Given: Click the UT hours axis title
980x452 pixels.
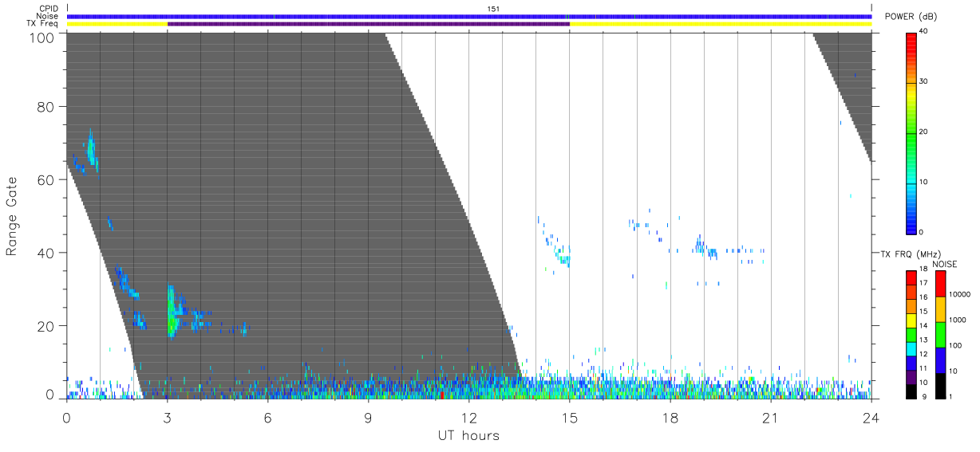Looking at the screenshot, I should [468, 435].
